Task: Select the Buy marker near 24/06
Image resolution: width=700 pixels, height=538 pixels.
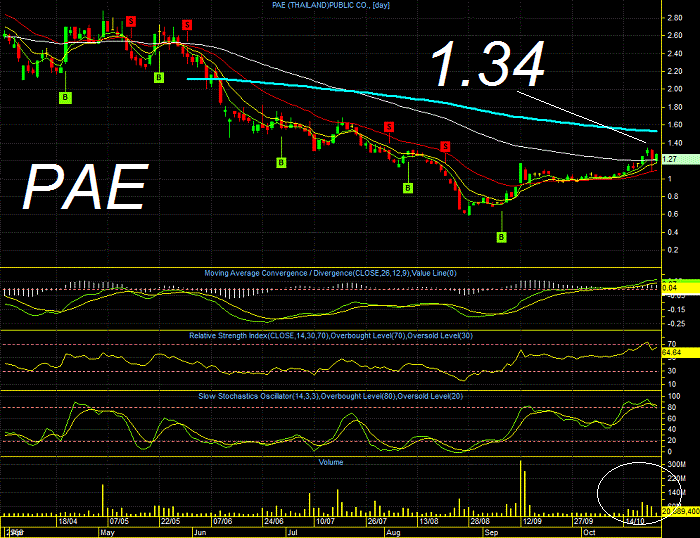Action: [x=281, y=163]
